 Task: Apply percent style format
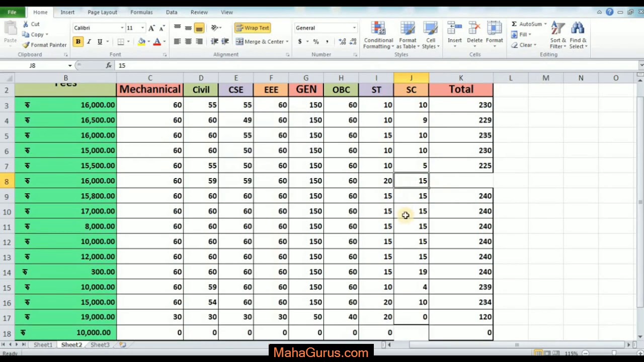tap(316, 42)
